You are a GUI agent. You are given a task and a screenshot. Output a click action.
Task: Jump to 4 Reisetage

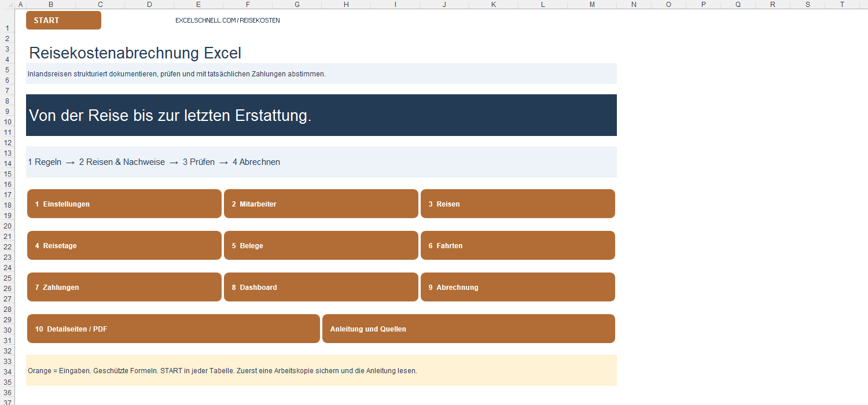pyautogui.click(x=124, y=245)
